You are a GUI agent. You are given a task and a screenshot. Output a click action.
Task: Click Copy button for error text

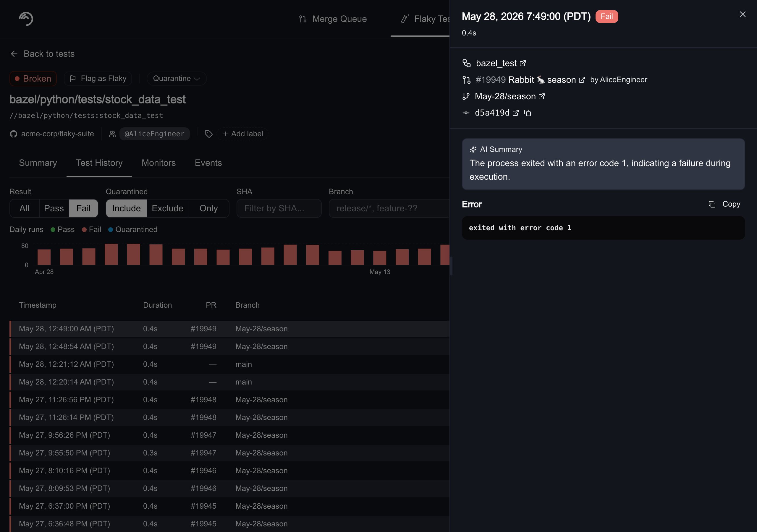(724, 204)
